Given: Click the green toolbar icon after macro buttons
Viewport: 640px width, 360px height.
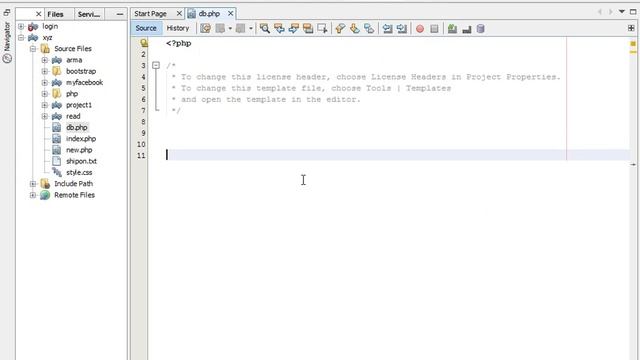Looking at the screenshot, I should [x=452, y=29].
